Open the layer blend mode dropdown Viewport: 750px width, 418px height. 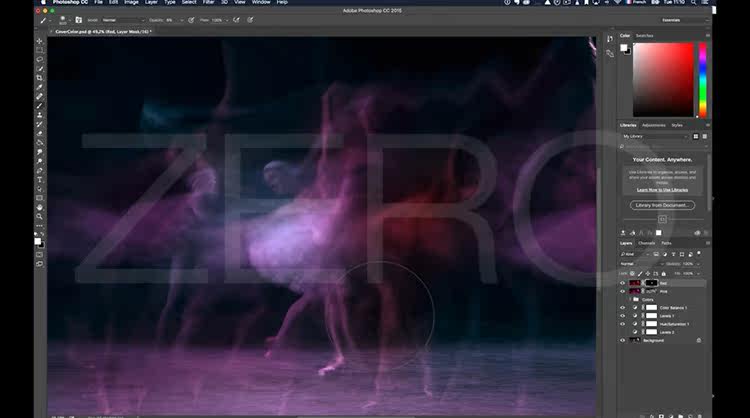642,264
